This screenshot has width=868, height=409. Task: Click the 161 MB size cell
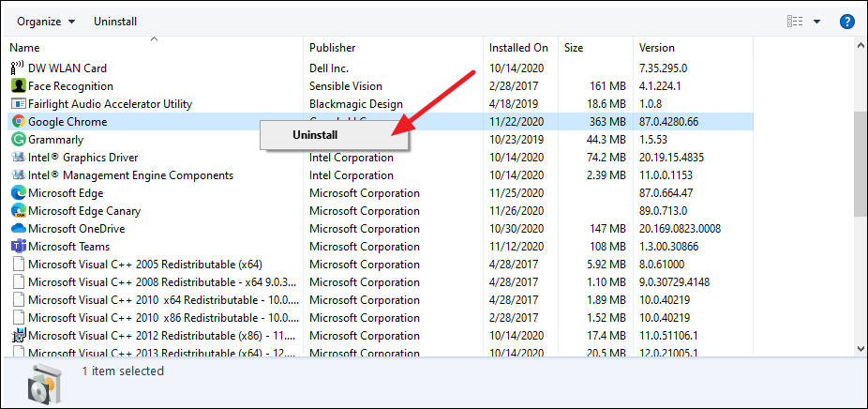(x=606, y=86)
